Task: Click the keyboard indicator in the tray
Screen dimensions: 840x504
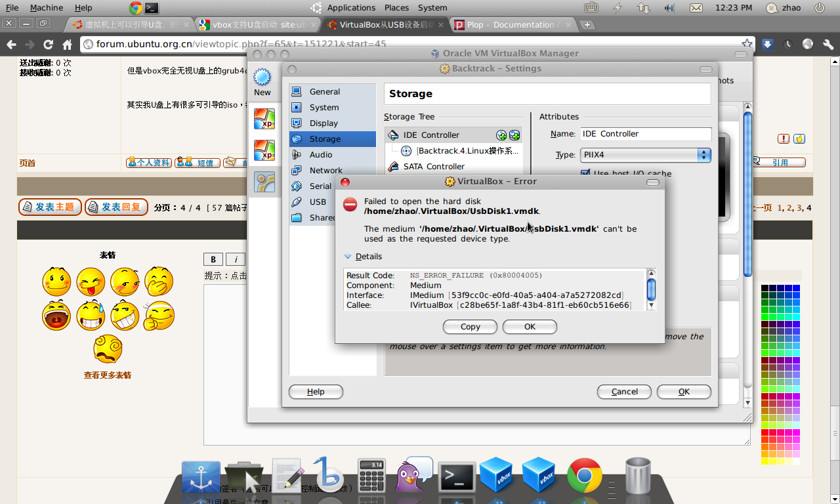Action: coord(591,8)
